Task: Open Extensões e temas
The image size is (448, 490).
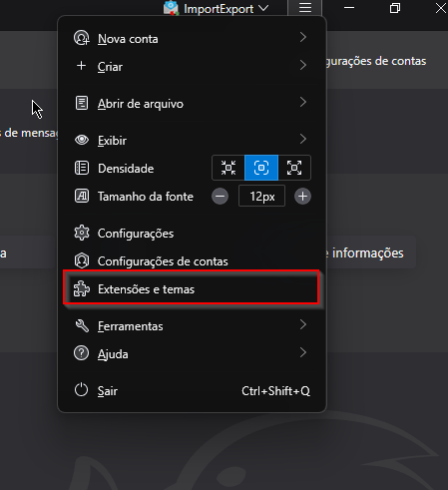Action: tap(192, 288)
